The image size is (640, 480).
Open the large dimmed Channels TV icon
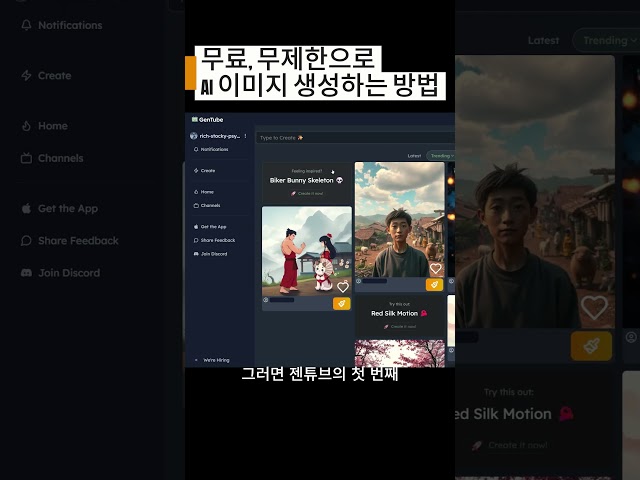click(26, 158)
